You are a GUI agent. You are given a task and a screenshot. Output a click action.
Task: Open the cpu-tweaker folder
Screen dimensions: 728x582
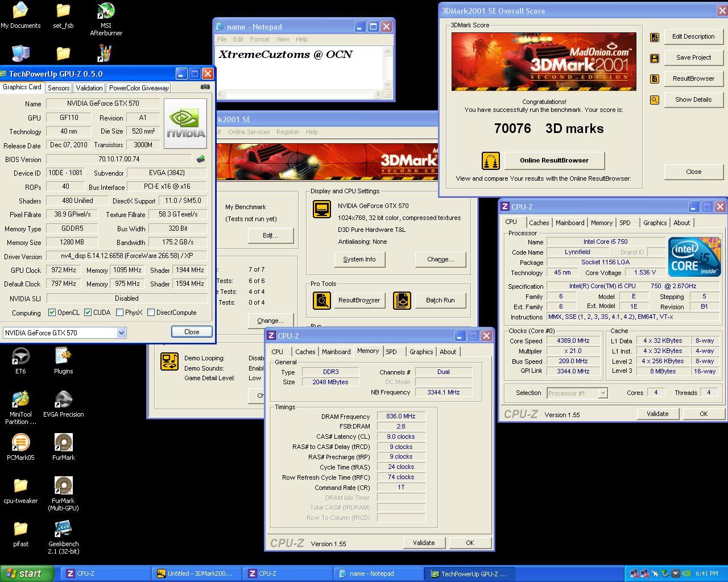20,490
